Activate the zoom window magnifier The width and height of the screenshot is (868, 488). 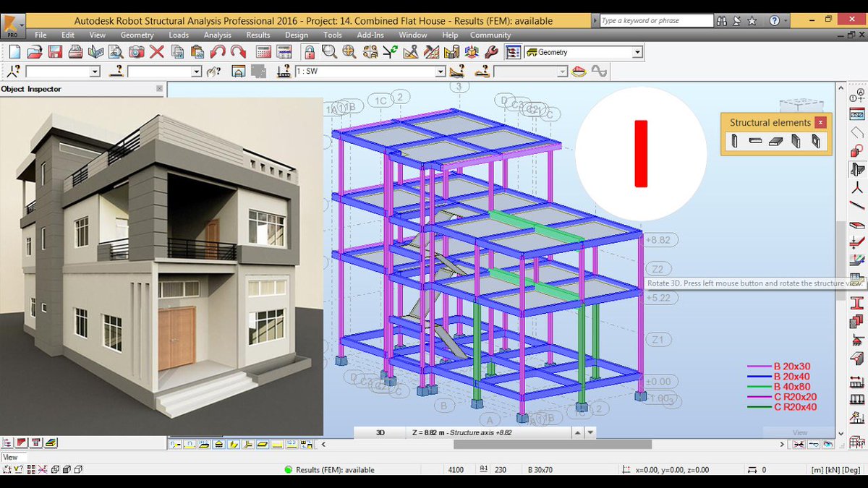[x=329, y=52]
